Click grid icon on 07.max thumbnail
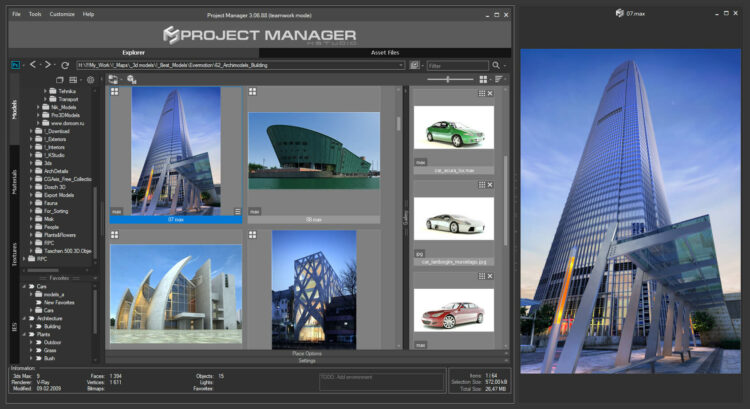This screenshot has height=409, width=750. click(115, 91)
